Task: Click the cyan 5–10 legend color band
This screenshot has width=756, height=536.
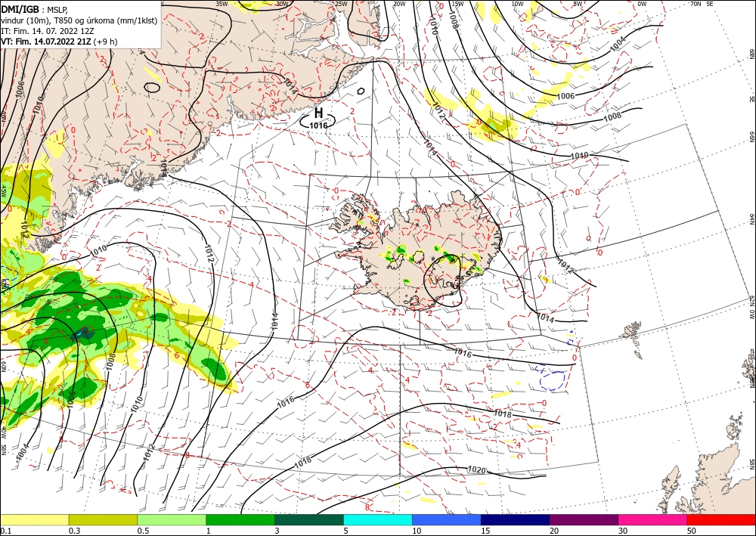Action: (378, 519)
